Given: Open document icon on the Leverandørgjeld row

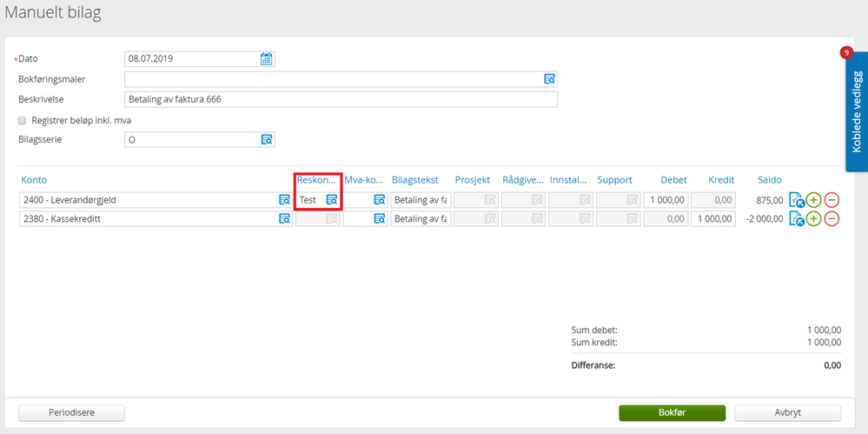Looking at the screenshot, I should (796, 200).
